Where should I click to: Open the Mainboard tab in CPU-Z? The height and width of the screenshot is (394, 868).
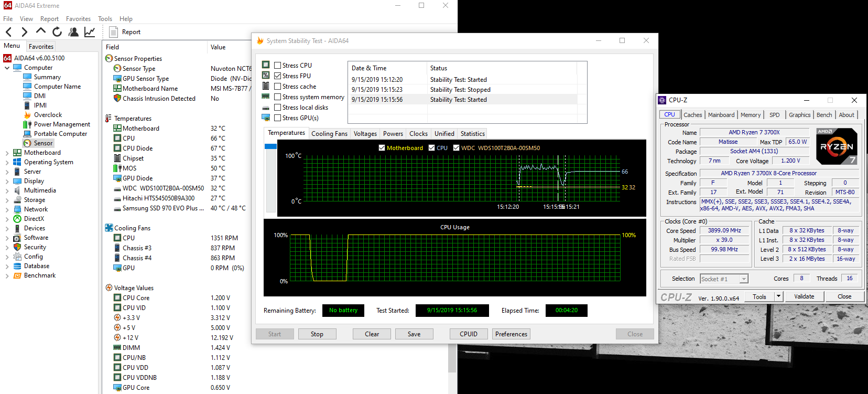721,115
